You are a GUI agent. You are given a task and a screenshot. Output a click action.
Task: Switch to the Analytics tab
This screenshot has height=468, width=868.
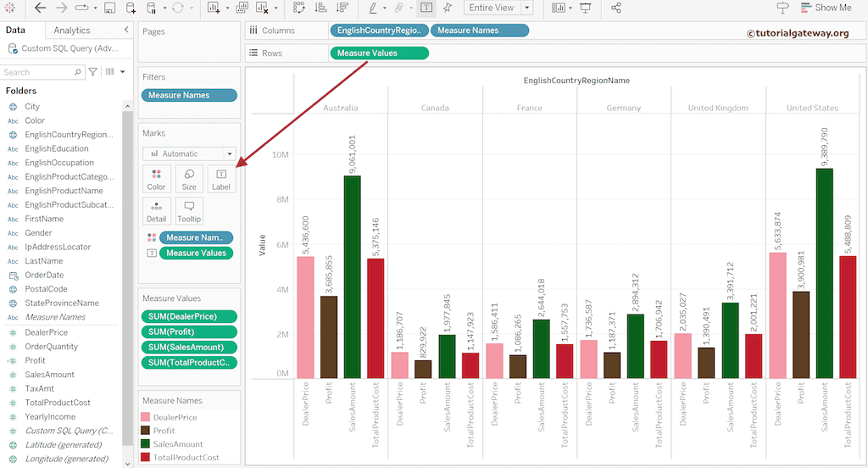click(72, 31)
